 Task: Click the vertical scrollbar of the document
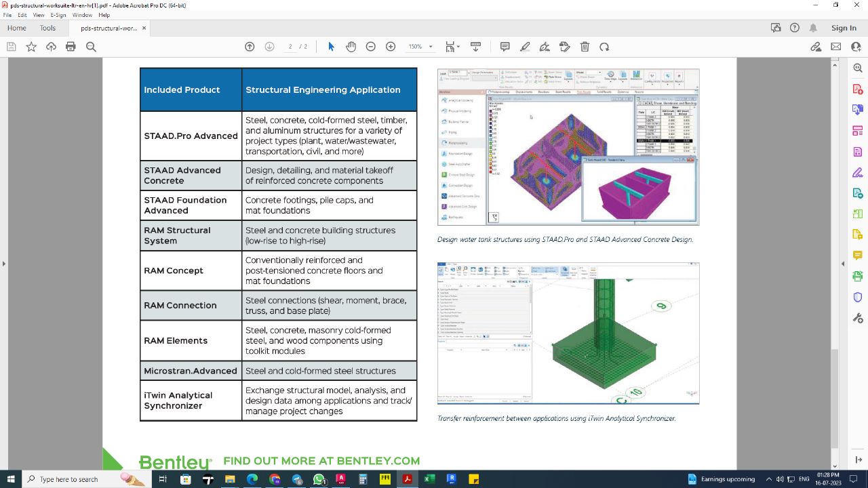(834, 399)
